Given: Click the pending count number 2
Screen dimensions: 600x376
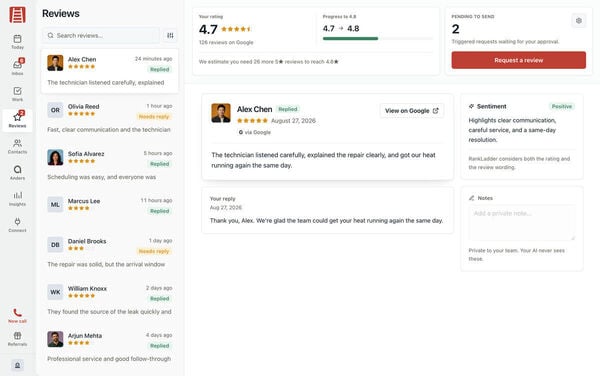Looking at the screenshot, I should [455, 29].
